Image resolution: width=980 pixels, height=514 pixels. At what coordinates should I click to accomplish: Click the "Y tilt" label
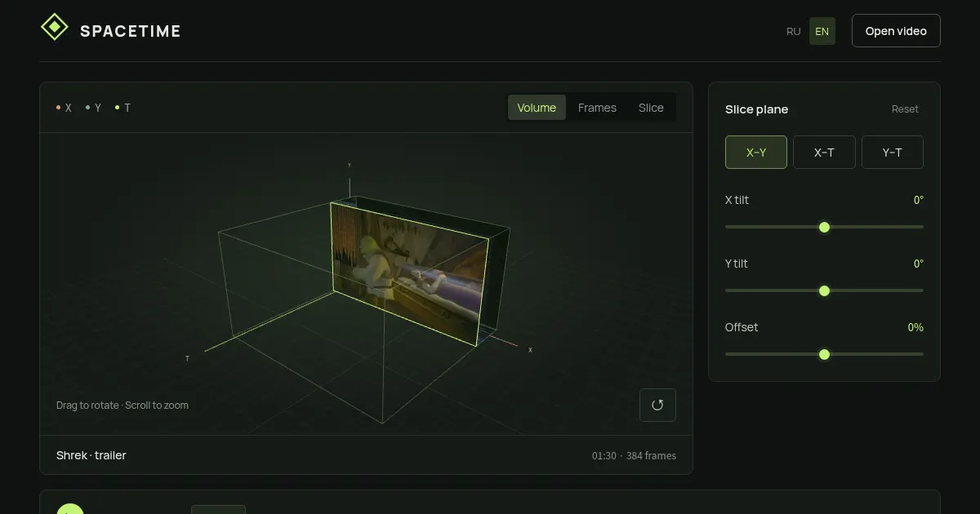coord(737,264)
